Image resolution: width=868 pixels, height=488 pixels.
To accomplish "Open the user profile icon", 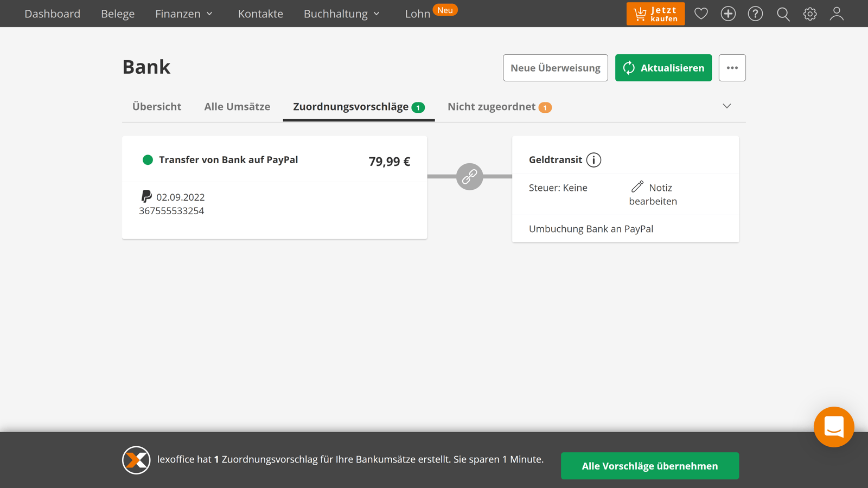I will click(x=837, y=14).
